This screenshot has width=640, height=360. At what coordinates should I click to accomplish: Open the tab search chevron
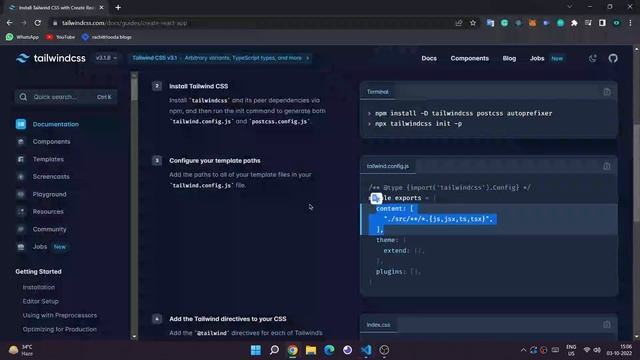(x=569, y=7)
